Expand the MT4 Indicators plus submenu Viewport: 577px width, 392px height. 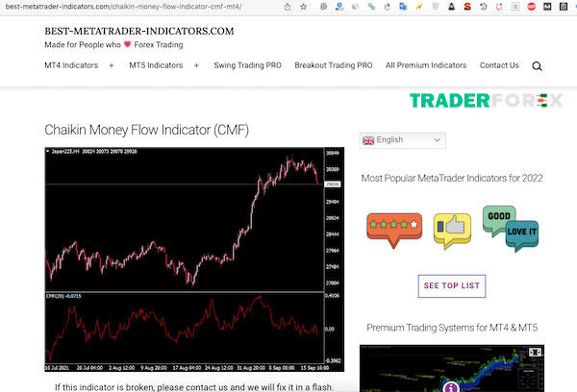[x=112, y=65]
